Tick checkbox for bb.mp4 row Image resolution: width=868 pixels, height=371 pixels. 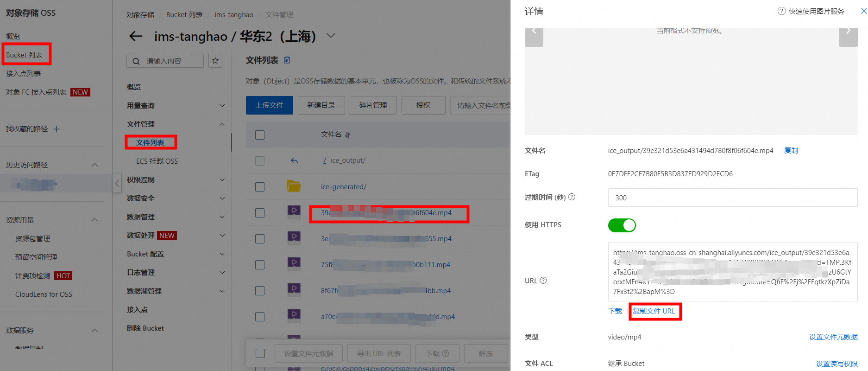tap(260, 291)
